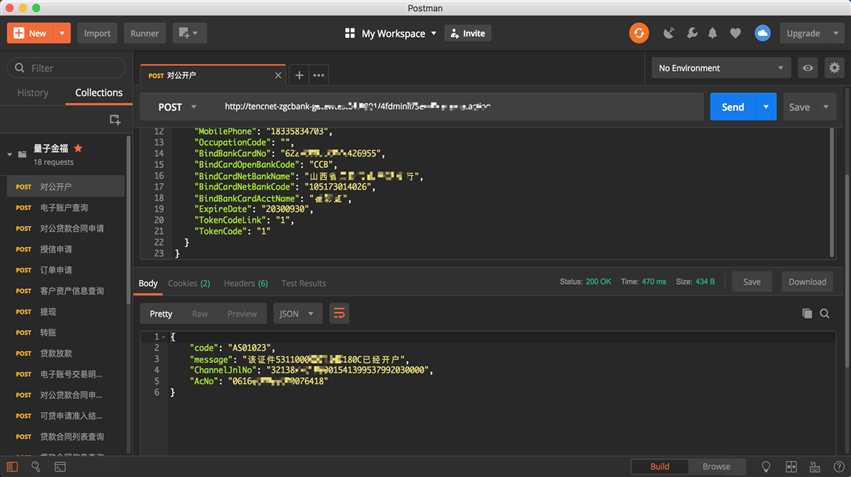Open Test Results tab
Screen dimensions: 851x477
(303, 283)
